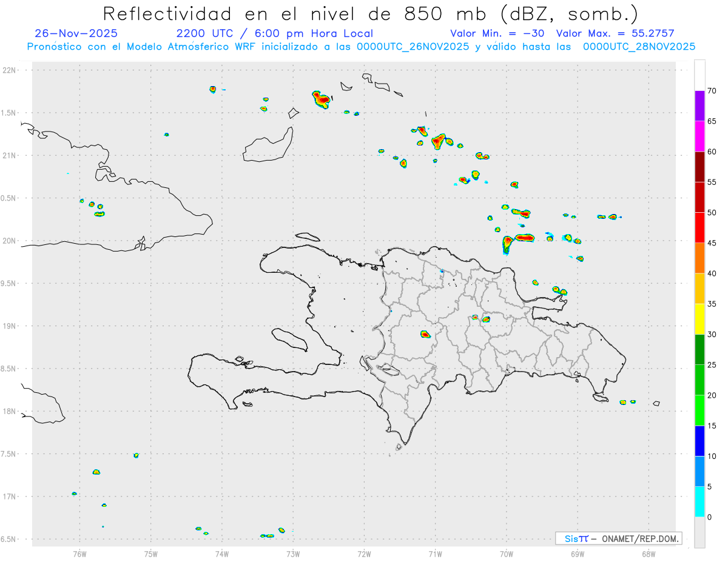Viewport: 728px width, 562px height.
Task: Select the dark green 25–30 dBZ colorbar segment
Action: 699,350
